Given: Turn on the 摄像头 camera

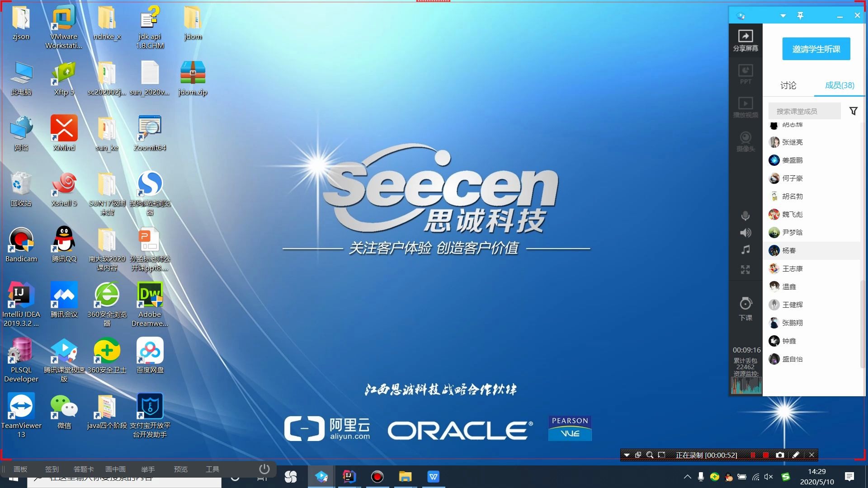Looking at the screenshot, I should pyautogui.click(x=745, y=141).
